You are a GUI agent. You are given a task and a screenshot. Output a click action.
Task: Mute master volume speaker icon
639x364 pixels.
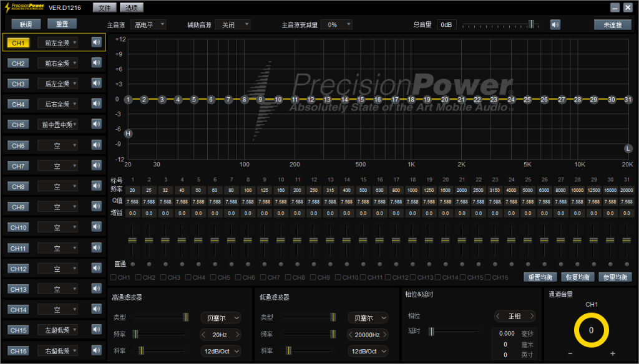[x=555, y=25]
